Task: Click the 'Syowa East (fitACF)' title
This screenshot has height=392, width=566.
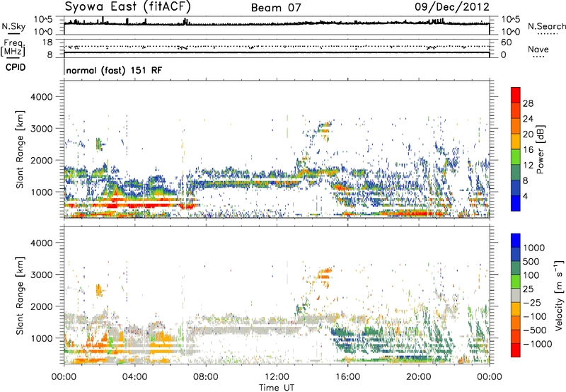Action: pos(128,6)
